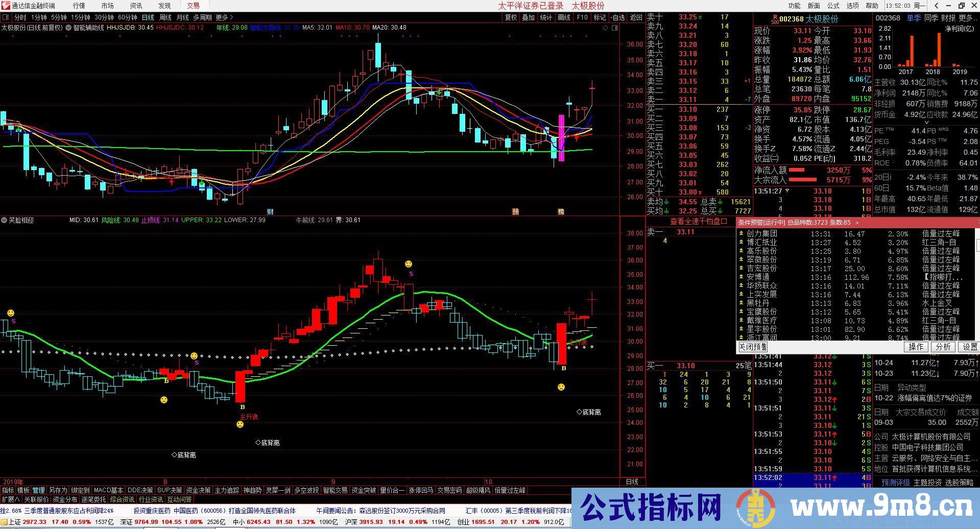Click the indicator settings icon before 智能辅助线

[68, 28]
